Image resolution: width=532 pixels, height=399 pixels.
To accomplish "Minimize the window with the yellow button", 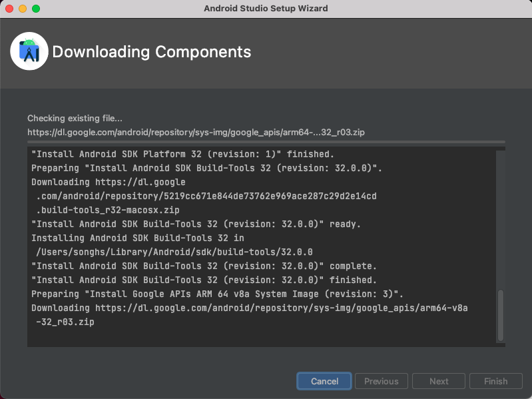I will coord(23,9).
